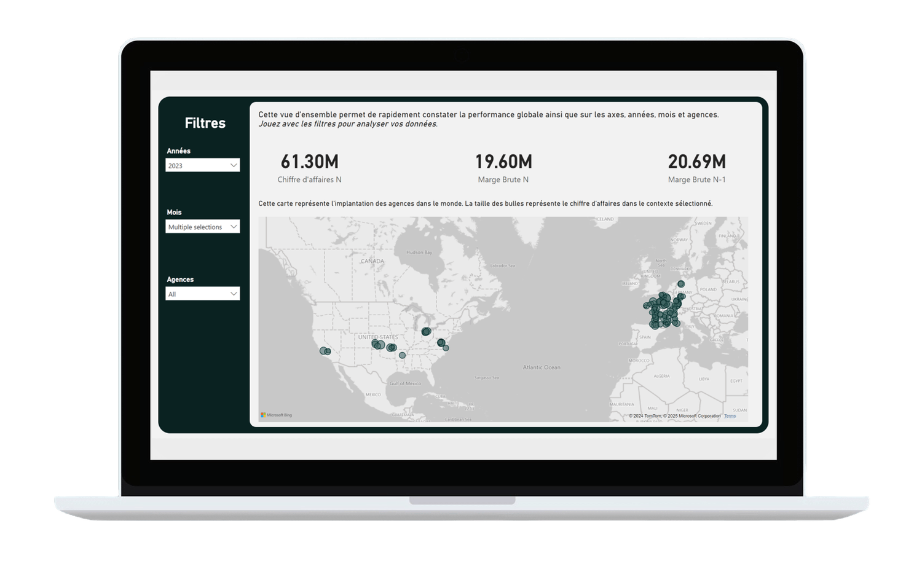The height and width of the screenshot is (588, 922).
Task: Click the caption starting "Cette carte représente"
Action: coord(485,203)
